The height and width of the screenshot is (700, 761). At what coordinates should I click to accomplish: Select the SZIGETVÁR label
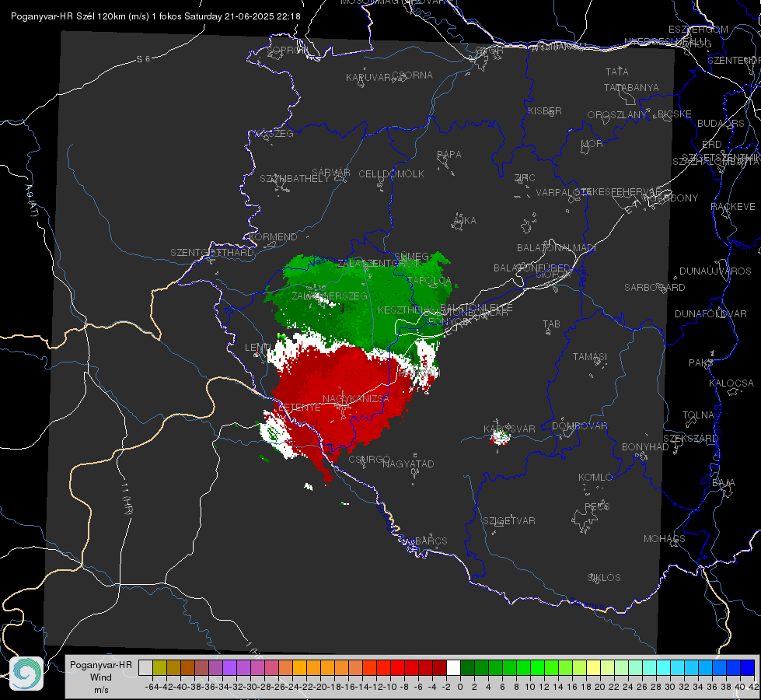[509, 521]
